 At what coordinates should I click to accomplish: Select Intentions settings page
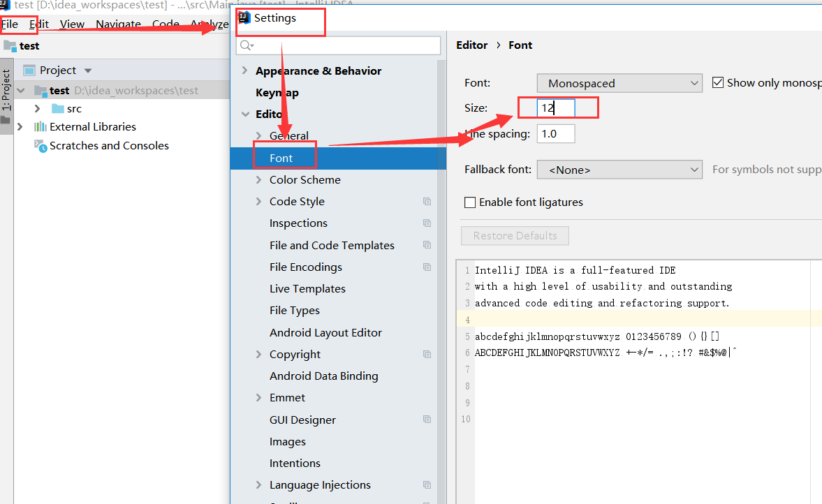coord(295,463)
